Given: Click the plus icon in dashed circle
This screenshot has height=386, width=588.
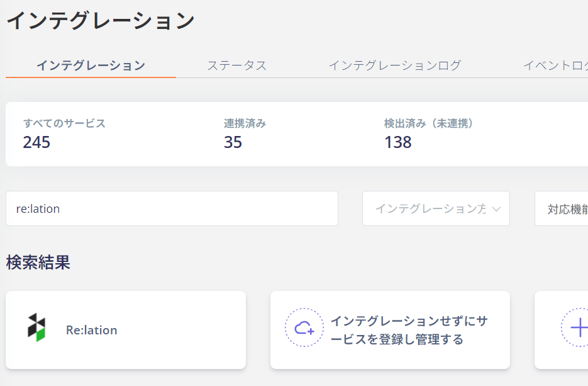Looking at the screenshot, I should click(x=578, y=328).
